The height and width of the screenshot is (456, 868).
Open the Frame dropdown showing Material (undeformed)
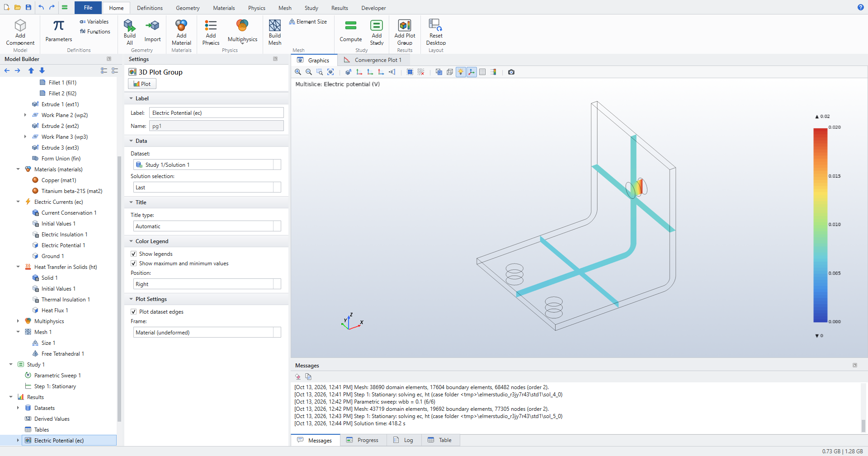coord(207,333)
